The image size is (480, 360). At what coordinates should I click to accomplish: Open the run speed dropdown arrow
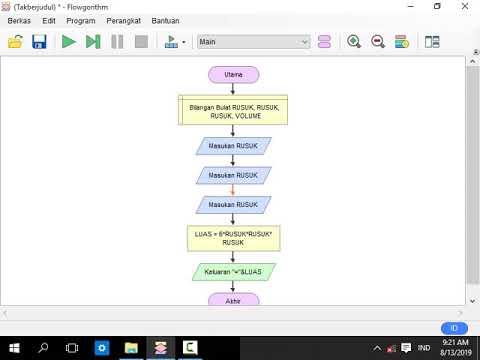pos(184,42)
